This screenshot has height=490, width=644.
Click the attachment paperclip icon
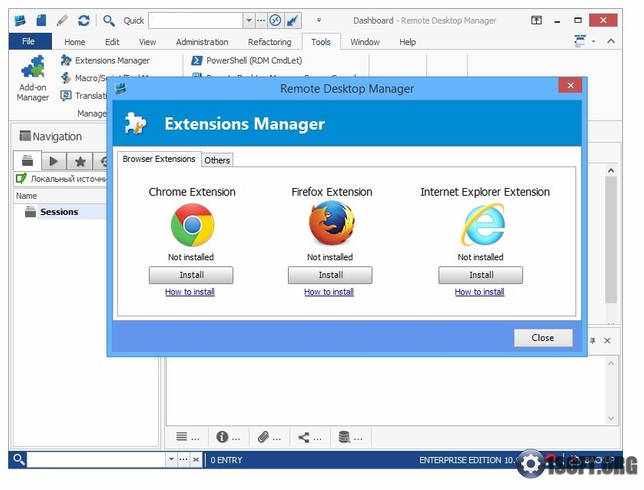point(263,437)
